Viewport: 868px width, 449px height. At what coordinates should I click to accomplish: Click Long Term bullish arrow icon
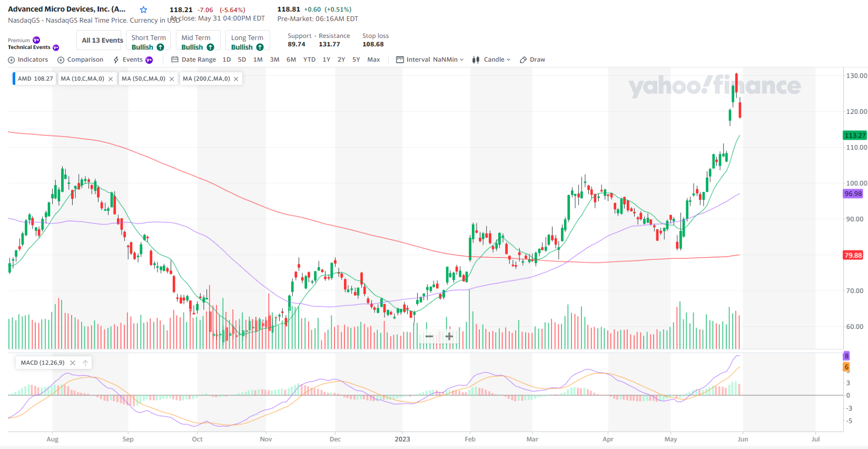(x=260, y=47)
